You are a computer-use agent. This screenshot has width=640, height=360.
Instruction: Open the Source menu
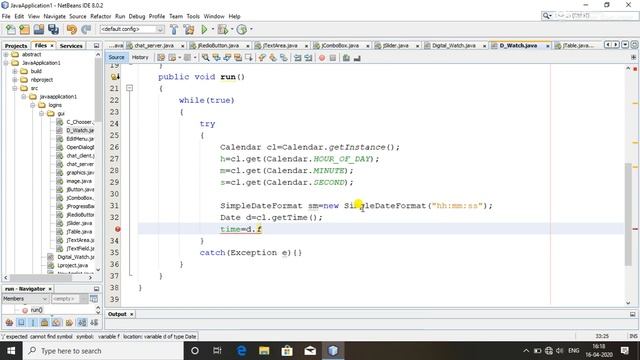78,16
